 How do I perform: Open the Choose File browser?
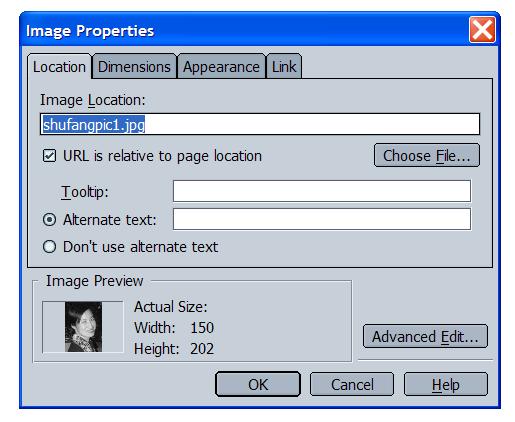(427, 155)
